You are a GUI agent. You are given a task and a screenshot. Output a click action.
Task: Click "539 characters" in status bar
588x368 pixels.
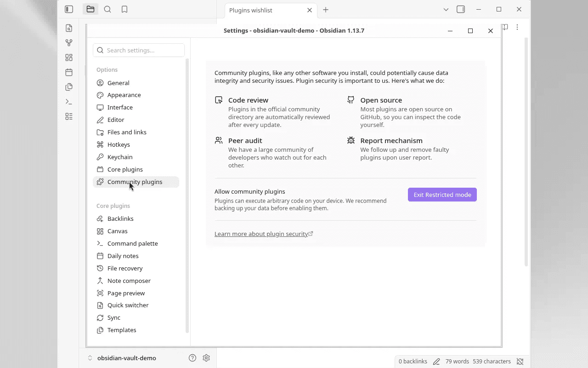pyautogui.click(x=492, y=362)
